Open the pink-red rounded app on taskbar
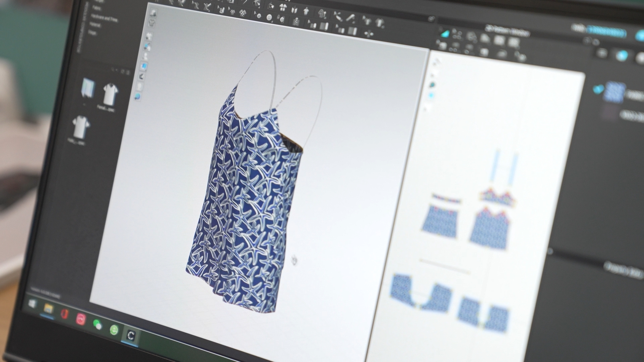 (x=81, y=319)
